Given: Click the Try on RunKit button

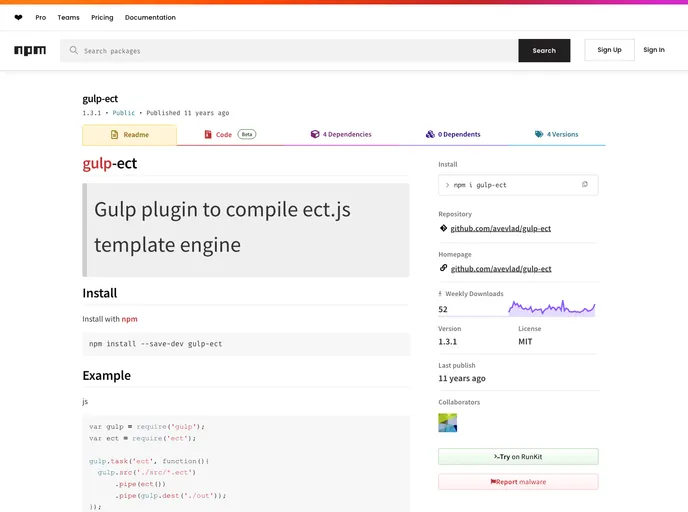Looking at the screenshot, I should [518, 456].
